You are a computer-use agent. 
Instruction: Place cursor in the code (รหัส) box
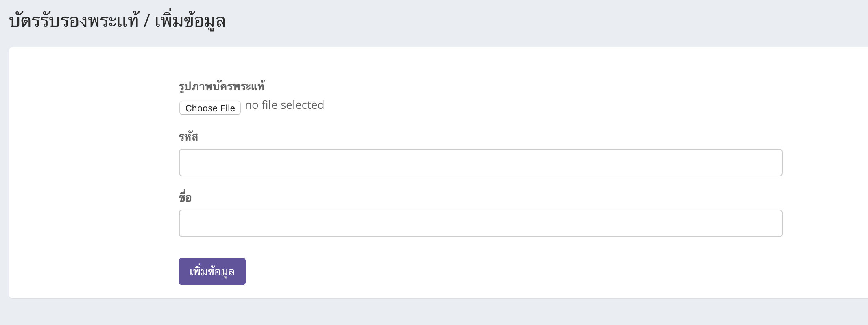(x=480, y=162)
